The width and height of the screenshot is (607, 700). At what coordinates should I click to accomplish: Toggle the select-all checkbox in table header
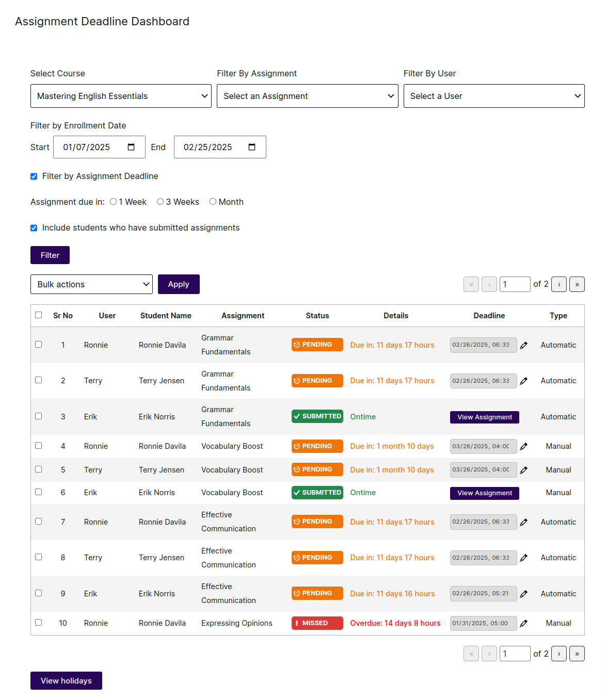[39, 315]
